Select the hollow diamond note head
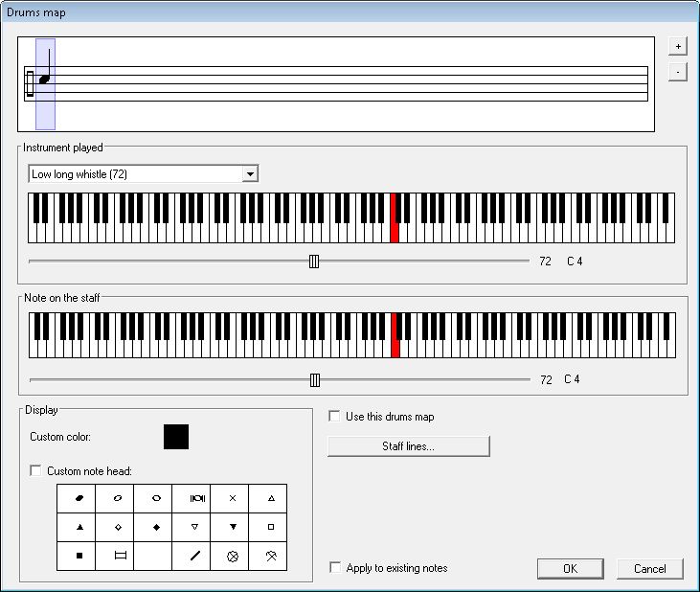Image resolution: width=700 pixels, height=592 pixels. [117, 527]
